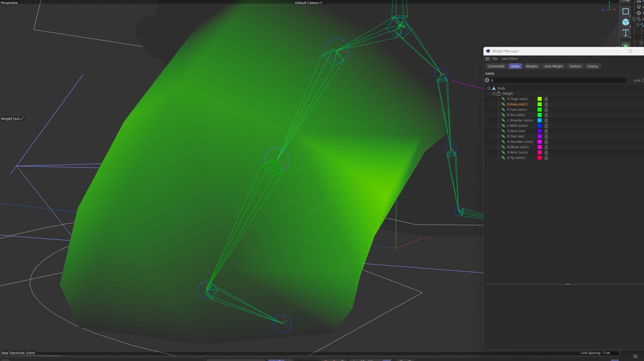This screenshot has height=361, width=644.
Task: Open color swatch for R Clav Joint
Action: tap(540, 136)
